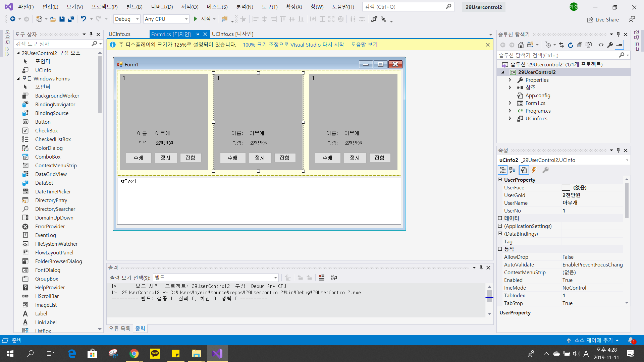Collapse the UserProperty category
This screenshot has height=362, width=644.
(500, 180)
